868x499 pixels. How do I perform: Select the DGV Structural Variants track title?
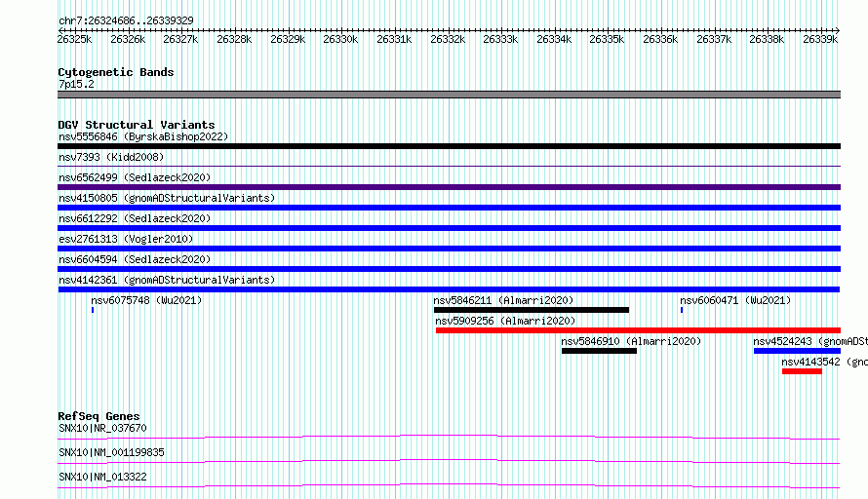click(x=137, y=125)
